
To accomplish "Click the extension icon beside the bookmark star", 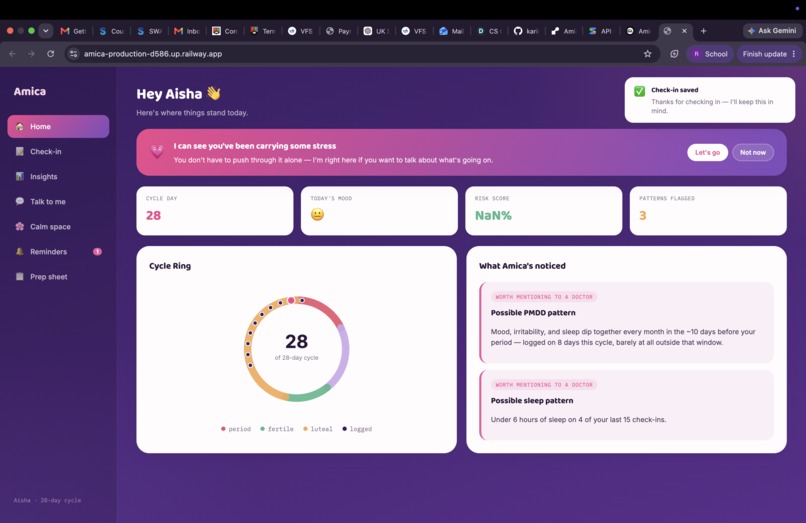I will (x=674, y=53).
